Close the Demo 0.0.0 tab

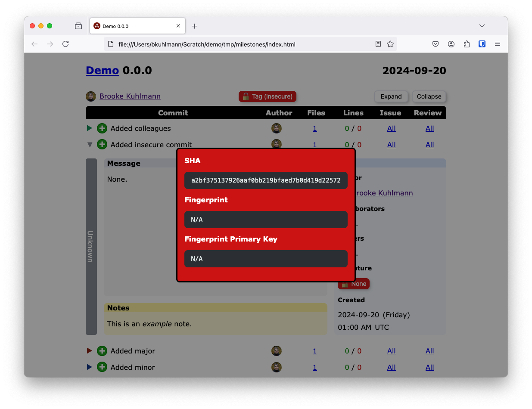tap(178, 26)
